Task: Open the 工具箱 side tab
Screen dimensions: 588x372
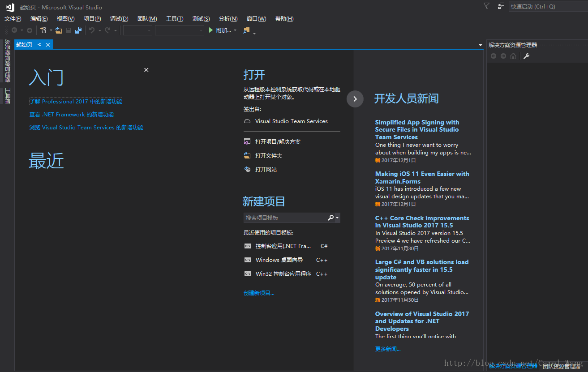Action: 8,95
